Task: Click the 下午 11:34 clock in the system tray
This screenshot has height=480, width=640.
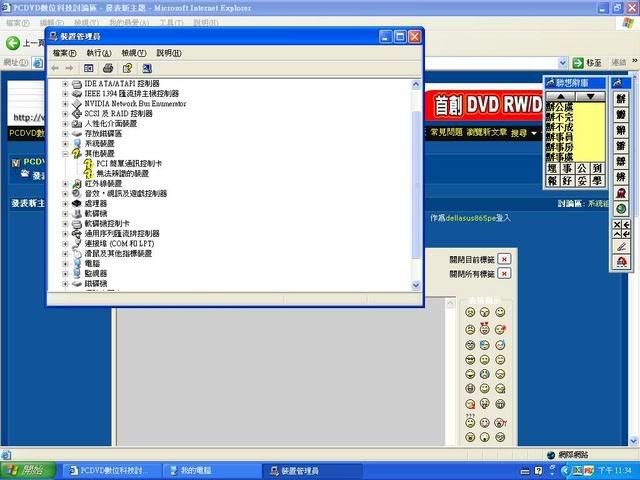Action: point(615,471)
